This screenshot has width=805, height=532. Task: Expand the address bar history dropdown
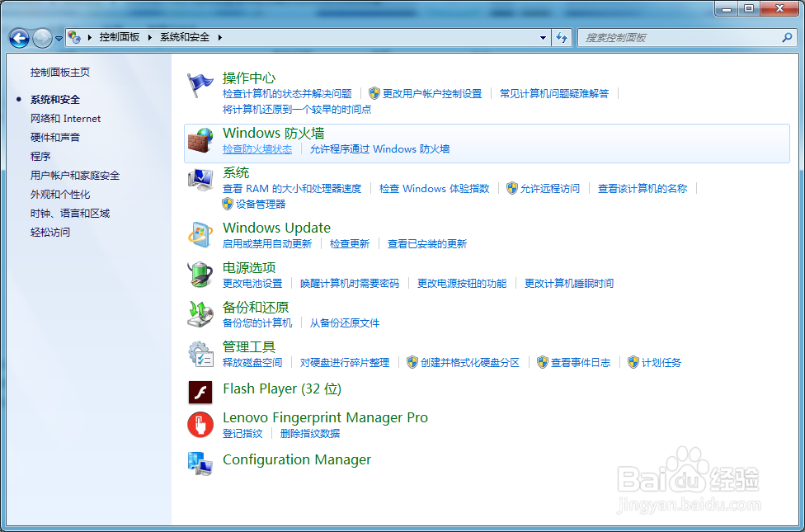(x=544, y=37)
